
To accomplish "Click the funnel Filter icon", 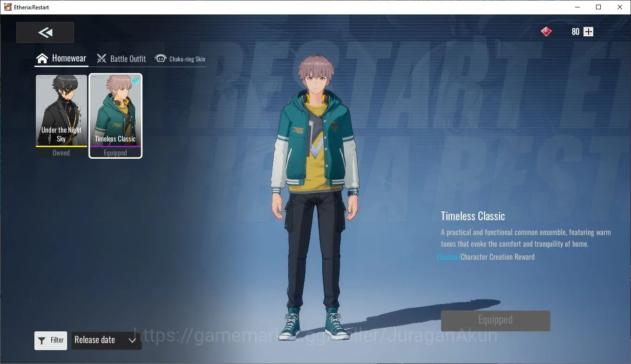I will tap(42, 340).
